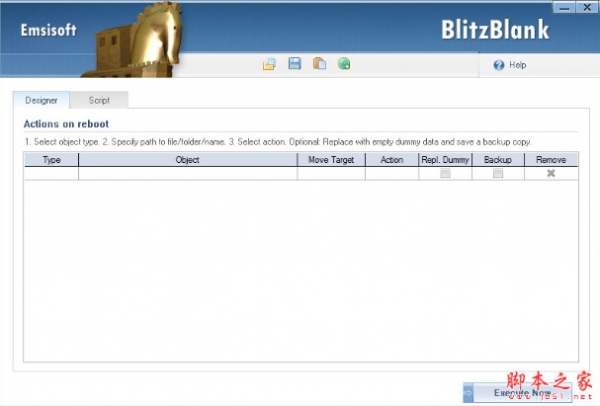Save script using the floppy disk icon
Screen dimensions: 600x406
(295, 63)
